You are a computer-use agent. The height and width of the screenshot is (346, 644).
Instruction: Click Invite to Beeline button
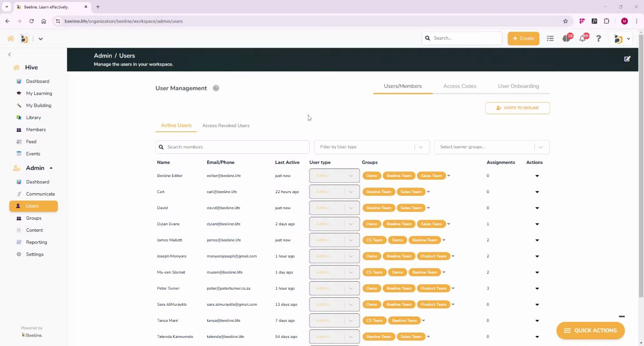(x=517, y=108)
